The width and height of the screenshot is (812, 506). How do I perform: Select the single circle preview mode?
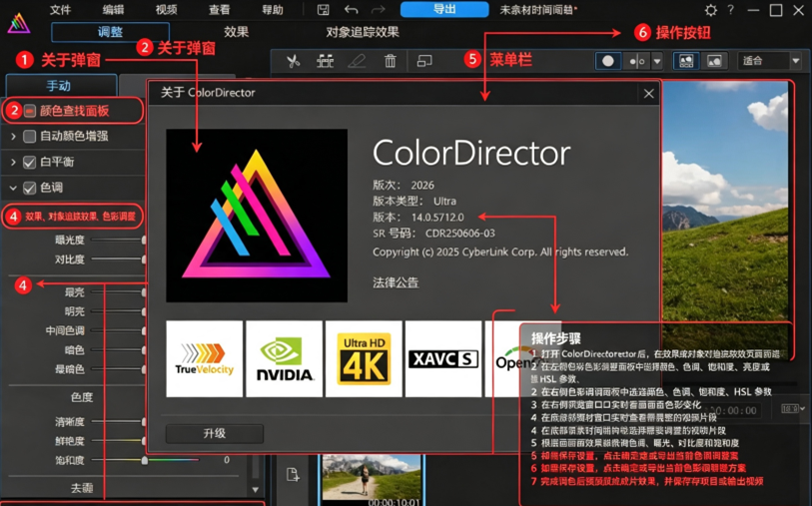tap(608, 61)
